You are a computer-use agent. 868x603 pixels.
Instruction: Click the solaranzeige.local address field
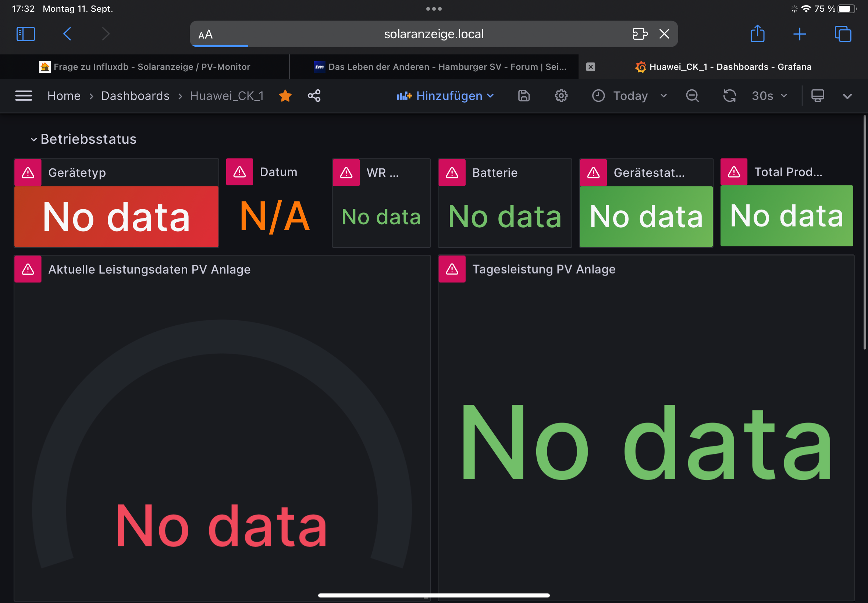(x=433, y=34)
